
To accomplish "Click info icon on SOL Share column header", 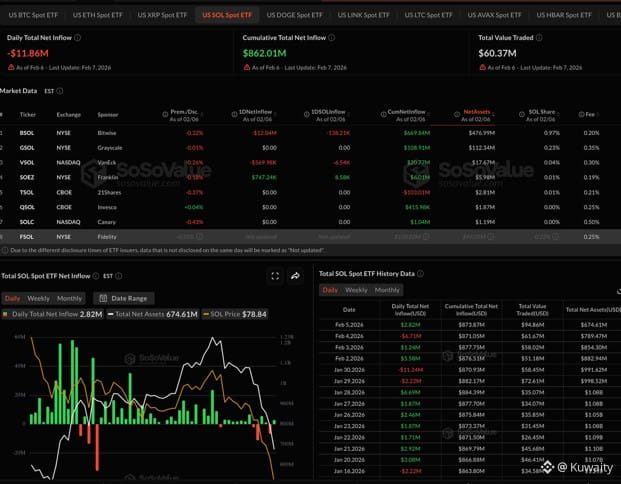I will click(522, 115).
